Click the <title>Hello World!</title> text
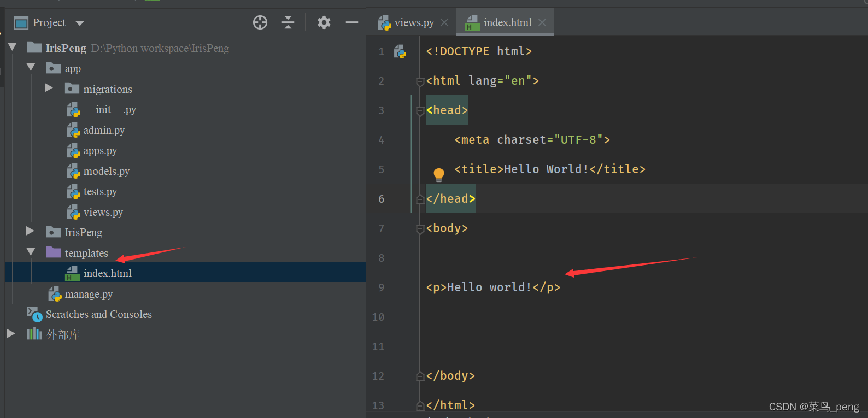This screenshot has width=868, height=418. coord(550,169)
